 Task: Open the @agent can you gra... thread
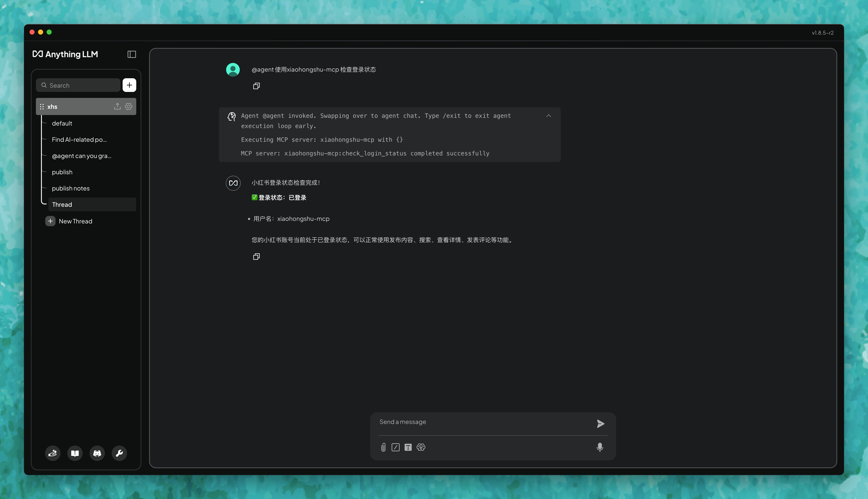tap(82, 156)
